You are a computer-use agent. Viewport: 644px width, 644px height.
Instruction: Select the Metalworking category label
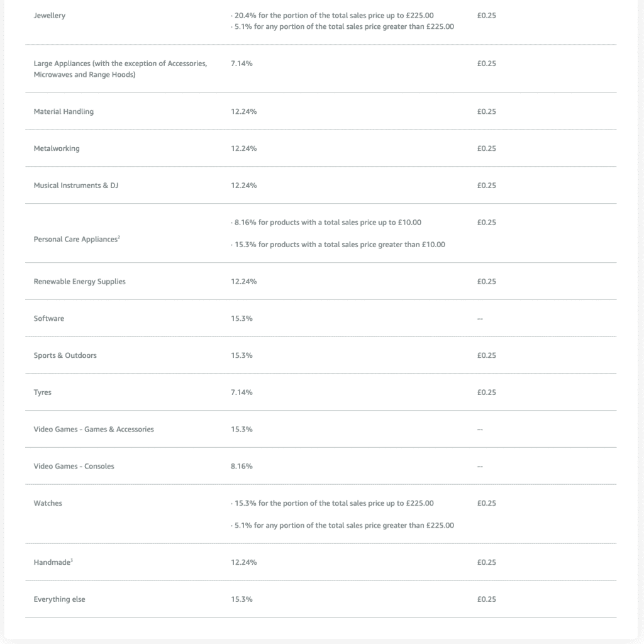[x=57, y=148]
